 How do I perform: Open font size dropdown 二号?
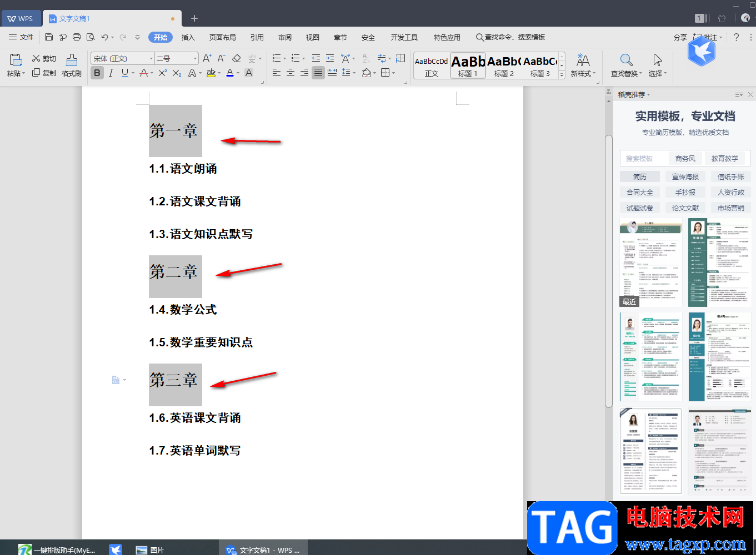click(195, 58)
